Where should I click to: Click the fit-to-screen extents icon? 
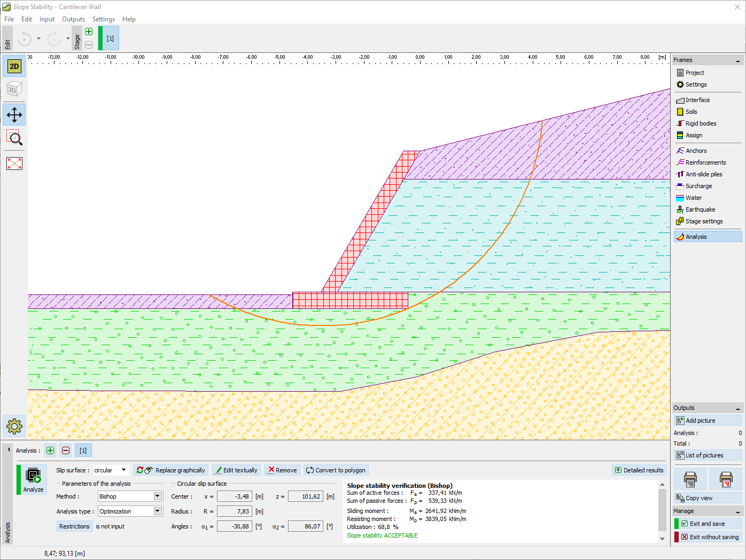tap(14, 164)
